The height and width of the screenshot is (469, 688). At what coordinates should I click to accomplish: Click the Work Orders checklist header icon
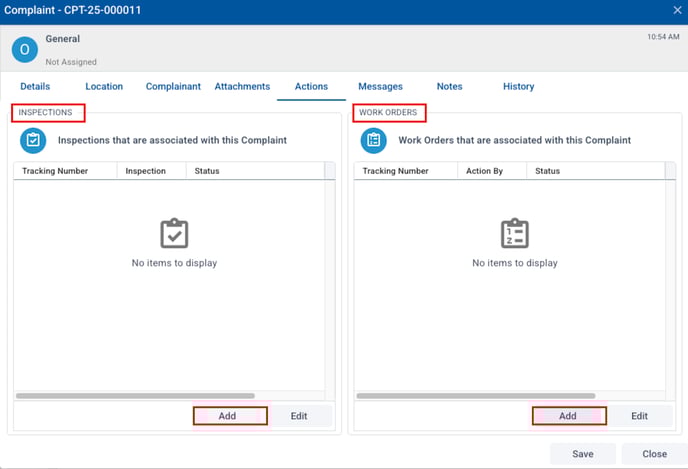(x=374, y=141)
